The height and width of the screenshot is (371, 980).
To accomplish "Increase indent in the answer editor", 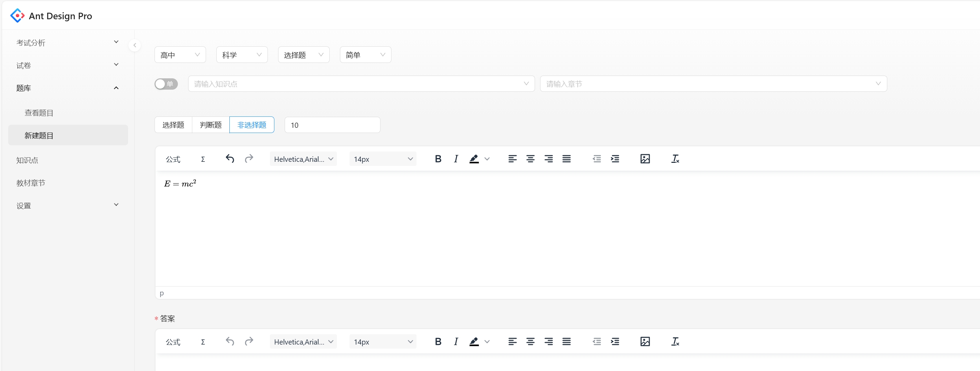I will (x=615, y=341).
